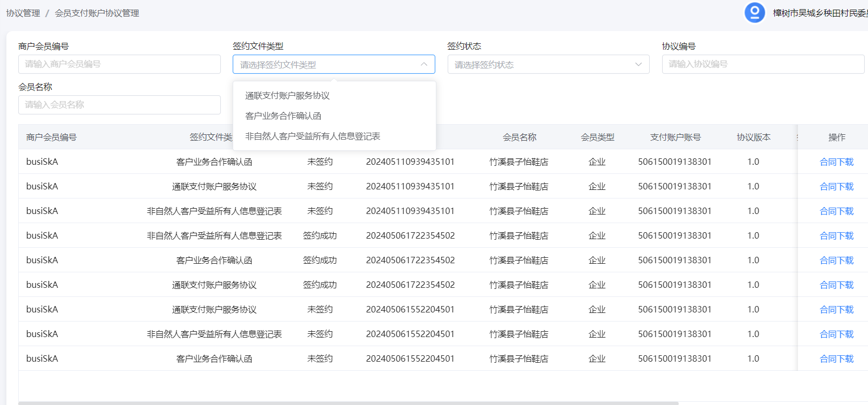Click the 签约文件类 column header
Viewport: 868px width, 405px height.
click(x=211, y=137)
